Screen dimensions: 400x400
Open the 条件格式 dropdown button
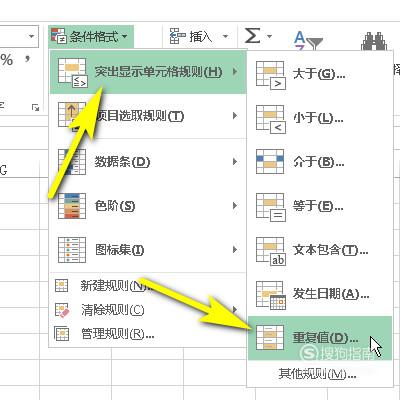tap(91, 36)
